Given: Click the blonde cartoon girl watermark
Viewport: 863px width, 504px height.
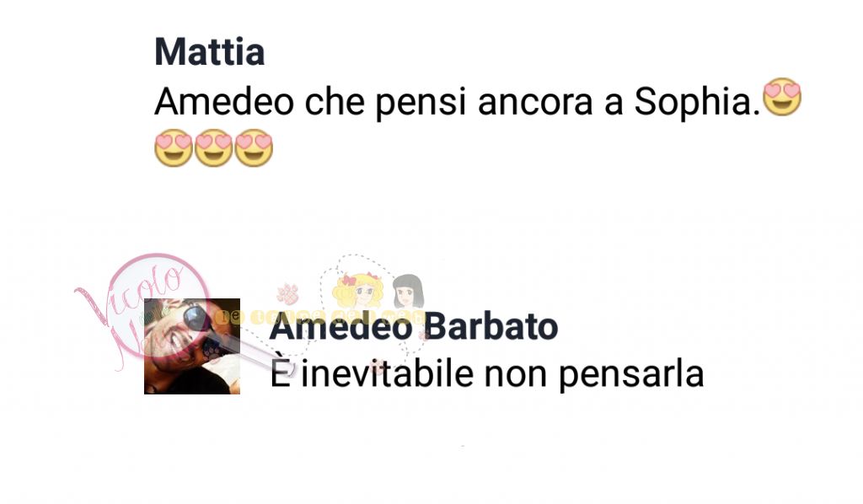Looking at the screenshot, I should (x=357, y=291).
